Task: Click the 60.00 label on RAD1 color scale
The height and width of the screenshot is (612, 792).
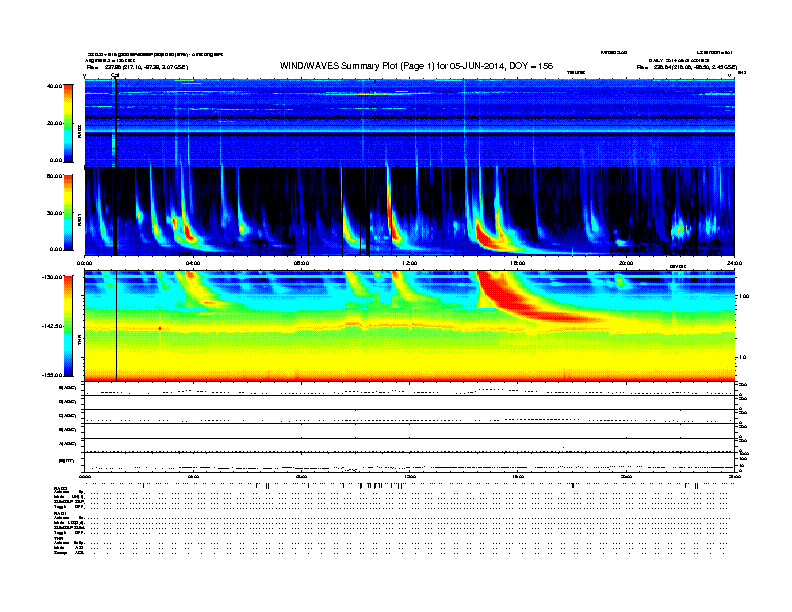Action: click(x=54, y=176)
